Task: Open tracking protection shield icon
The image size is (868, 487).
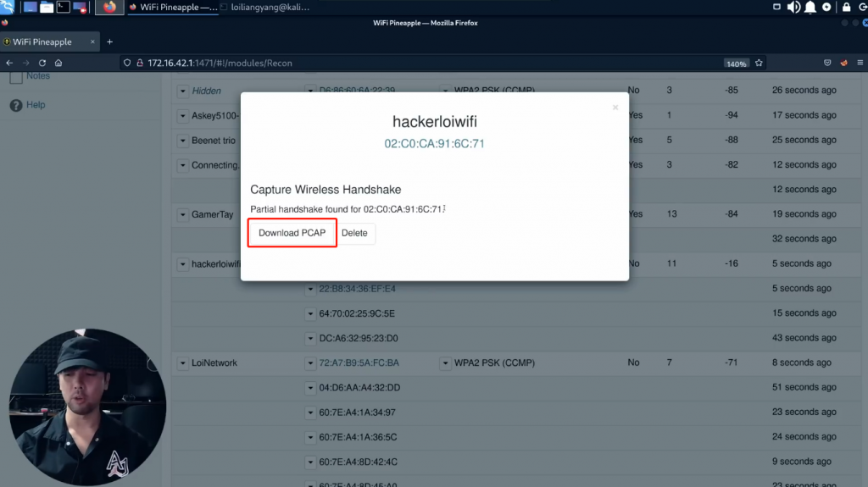Action: click(x=127, y=63)
